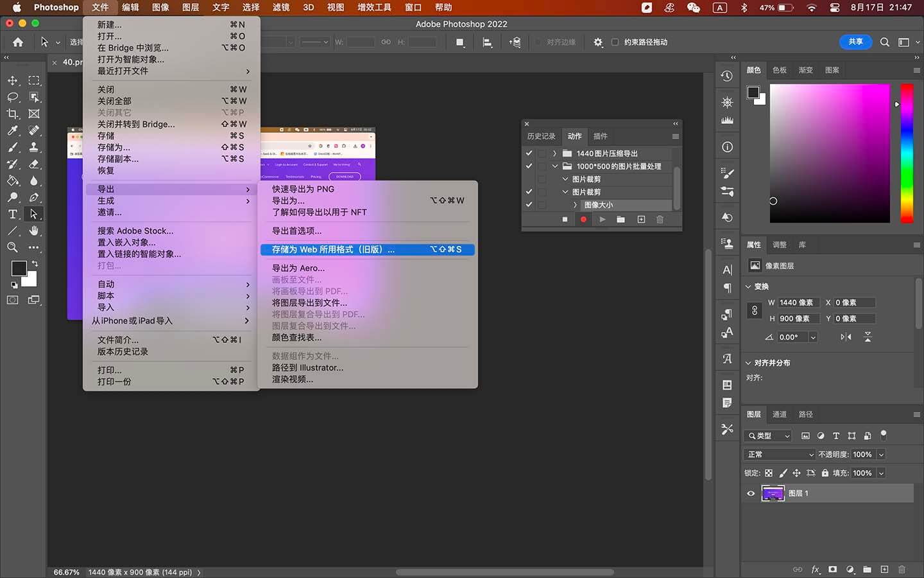Collapse the 1000*500的图片批量处理 action set

point(554,166)
